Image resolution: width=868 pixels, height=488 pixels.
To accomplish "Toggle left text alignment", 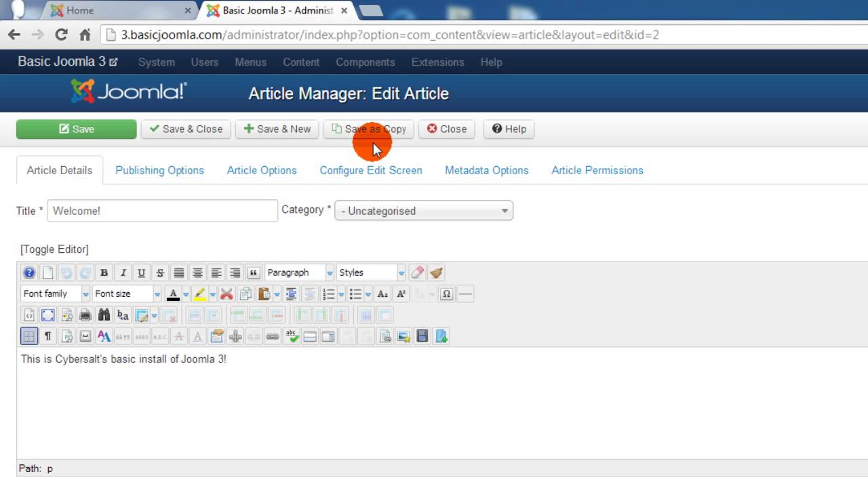I will (216, 272).
